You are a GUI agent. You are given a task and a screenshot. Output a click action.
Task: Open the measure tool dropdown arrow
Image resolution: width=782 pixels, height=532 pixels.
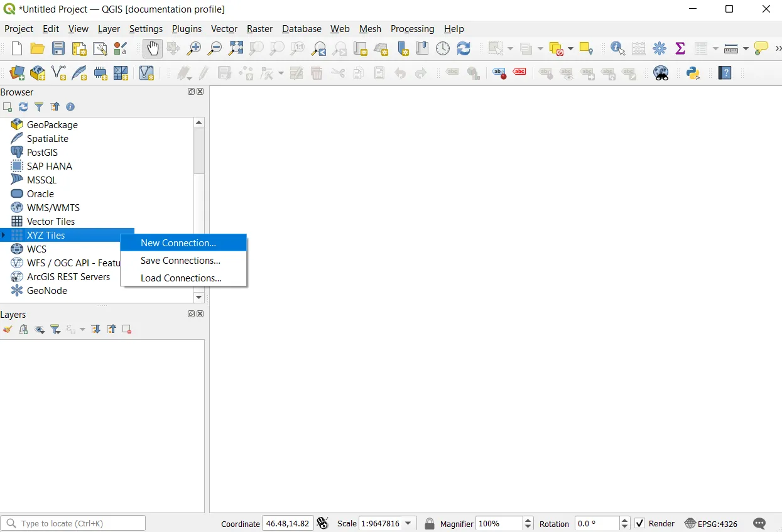[x=746, y=49]
